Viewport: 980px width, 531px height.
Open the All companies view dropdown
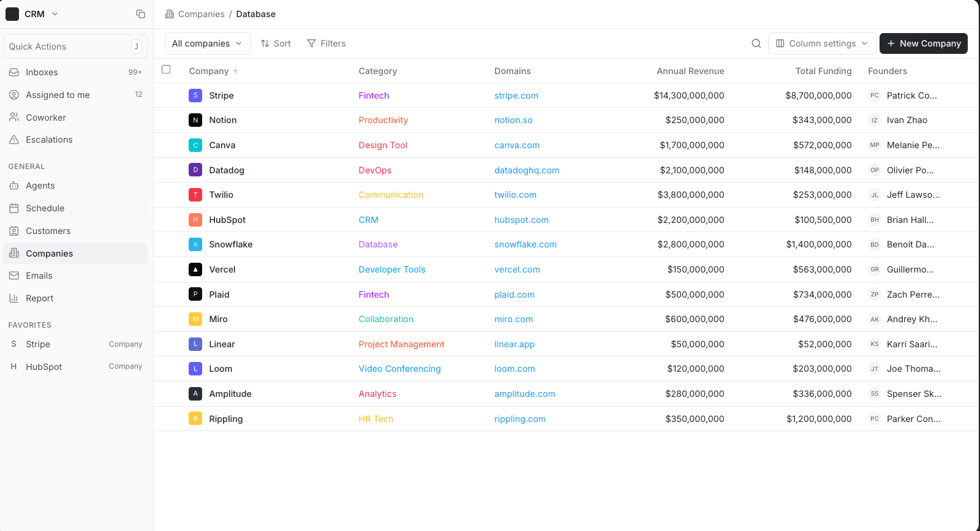[208, 43]
